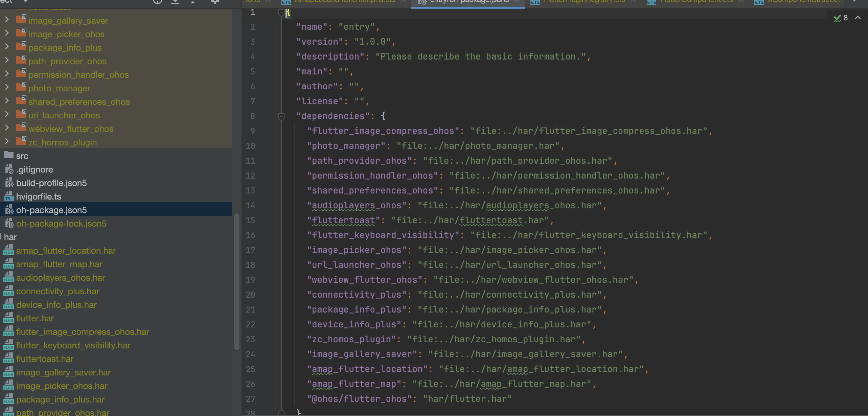This screenshot has height=416, width=868.
Task: Click the inspection checkmark problems indicator
Action: click(x=837, y=18)
